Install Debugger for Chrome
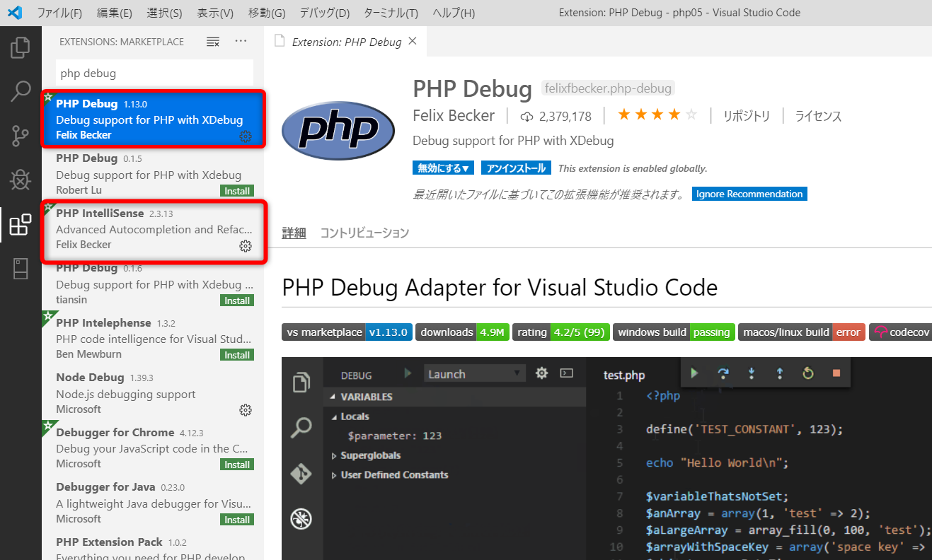 [x=237, y=465]
